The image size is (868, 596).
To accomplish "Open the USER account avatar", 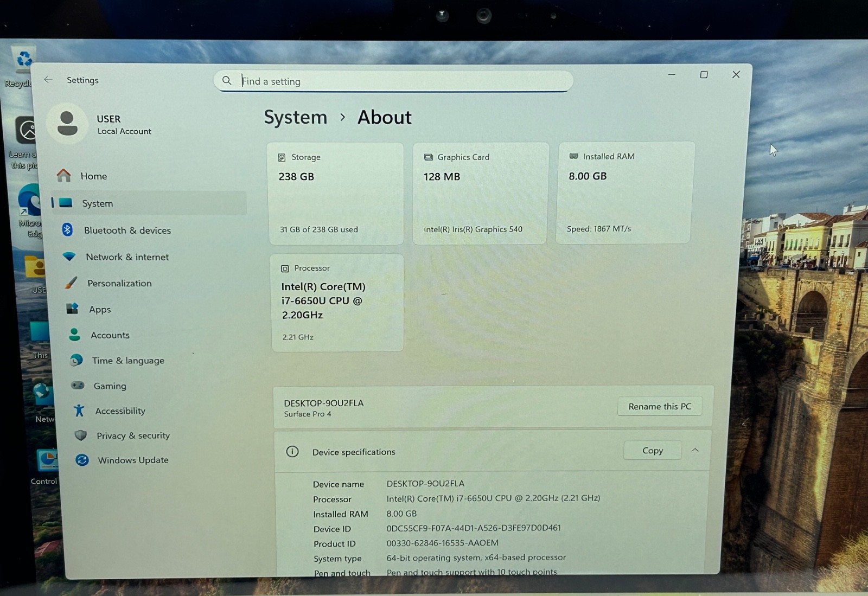I will pos(67,123).
